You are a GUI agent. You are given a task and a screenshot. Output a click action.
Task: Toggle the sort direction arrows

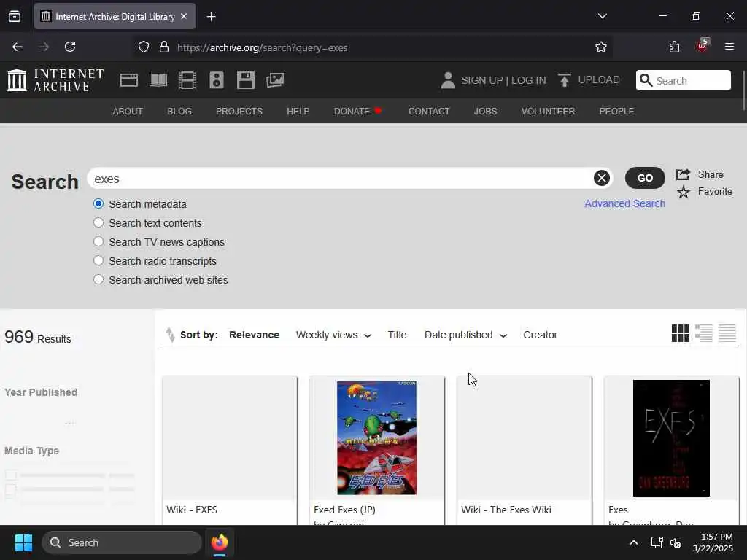click(170, 335)
